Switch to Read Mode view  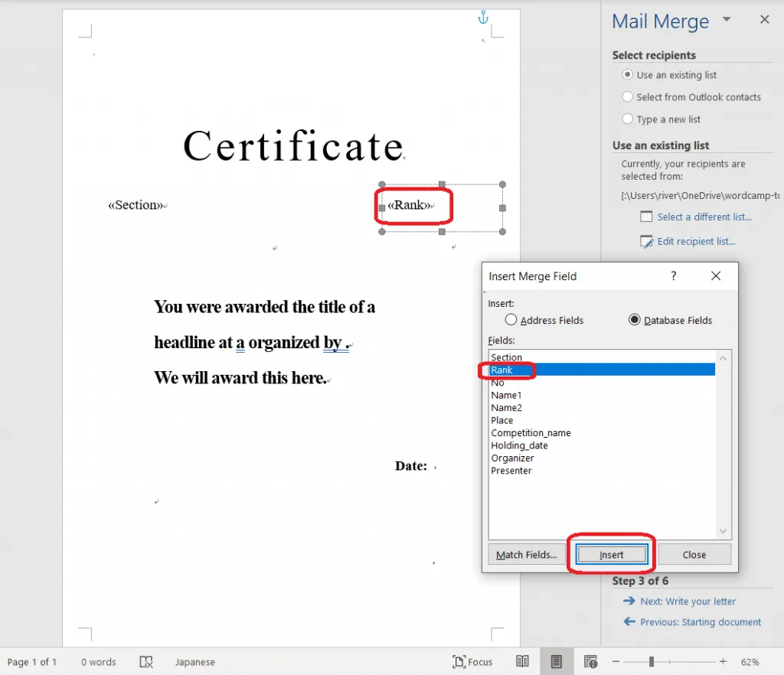[522, 662]
